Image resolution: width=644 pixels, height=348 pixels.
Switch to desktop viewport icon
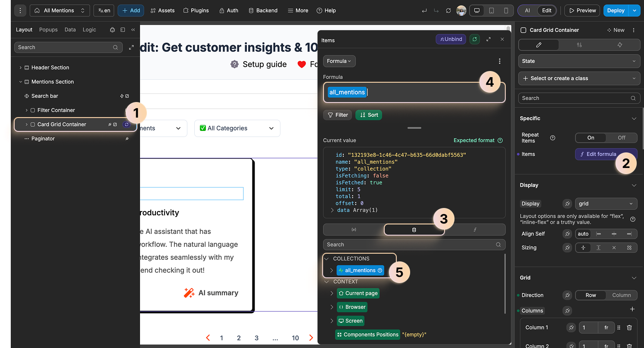tap(477, 10)
